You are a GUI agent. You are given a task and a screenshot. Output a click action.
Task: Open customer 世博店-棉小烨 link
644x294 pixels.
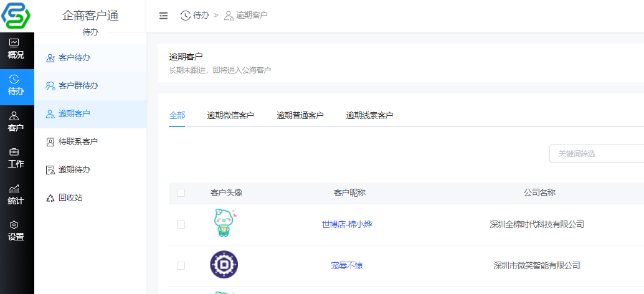point(347,225)
